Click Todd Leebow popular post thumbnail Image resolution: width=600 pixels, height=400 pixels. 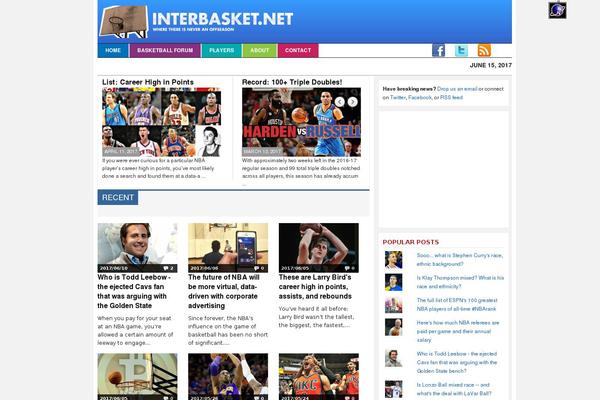tap(393, 359)
